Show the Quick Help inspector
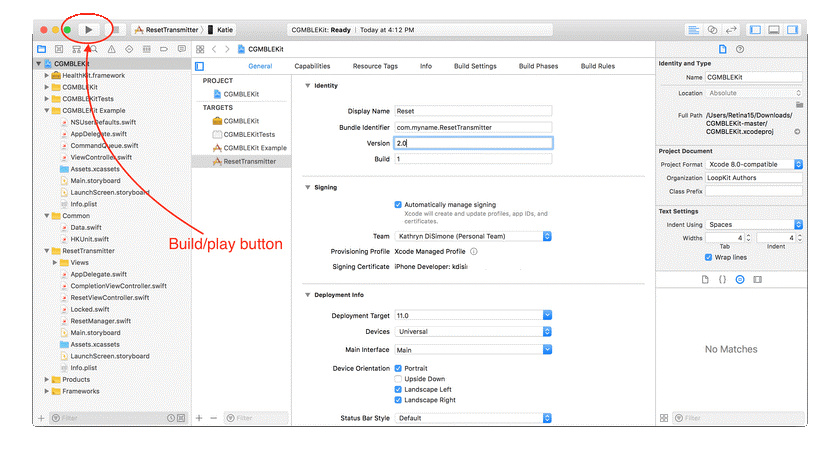Image resolution: width=840 pixels, height=473 pixels. click(x=740, y=49)
